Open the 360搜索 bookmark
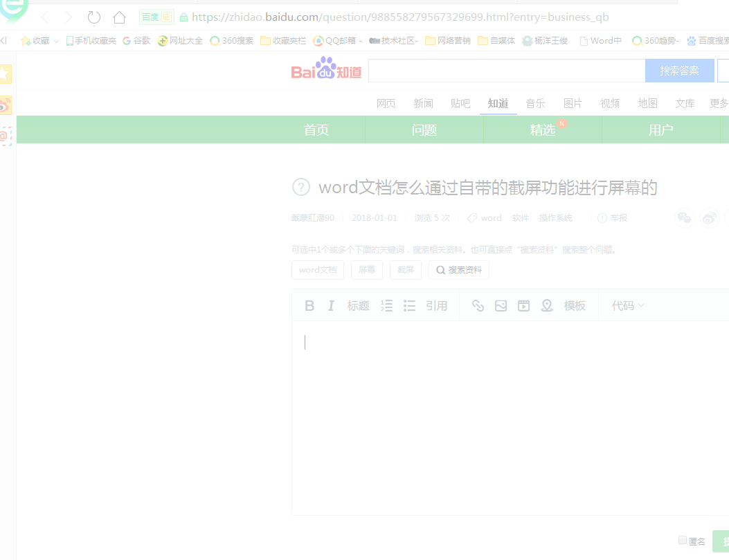This screenshot has height=560, width=729. (231, 41)
